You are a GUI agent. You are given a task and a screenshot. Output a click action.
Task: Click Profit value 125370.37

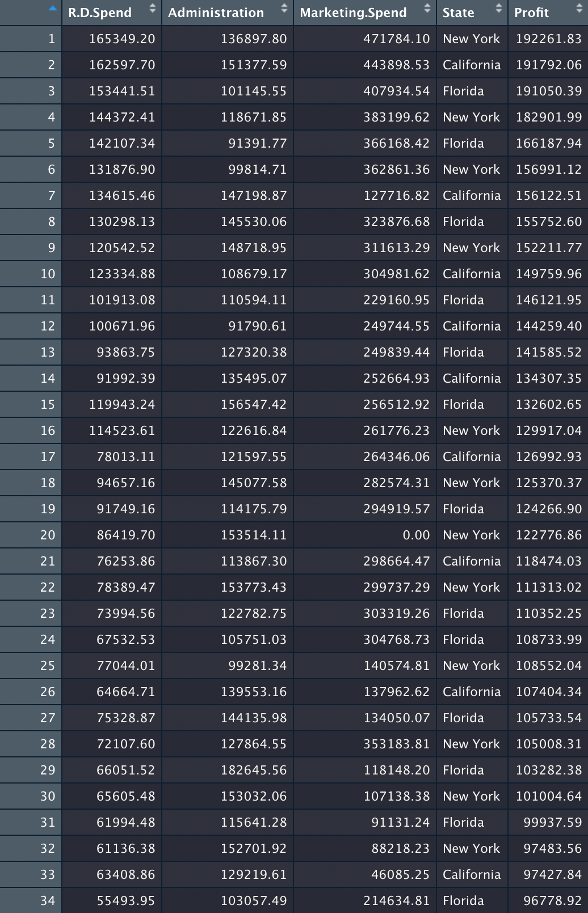click(549, 483)
